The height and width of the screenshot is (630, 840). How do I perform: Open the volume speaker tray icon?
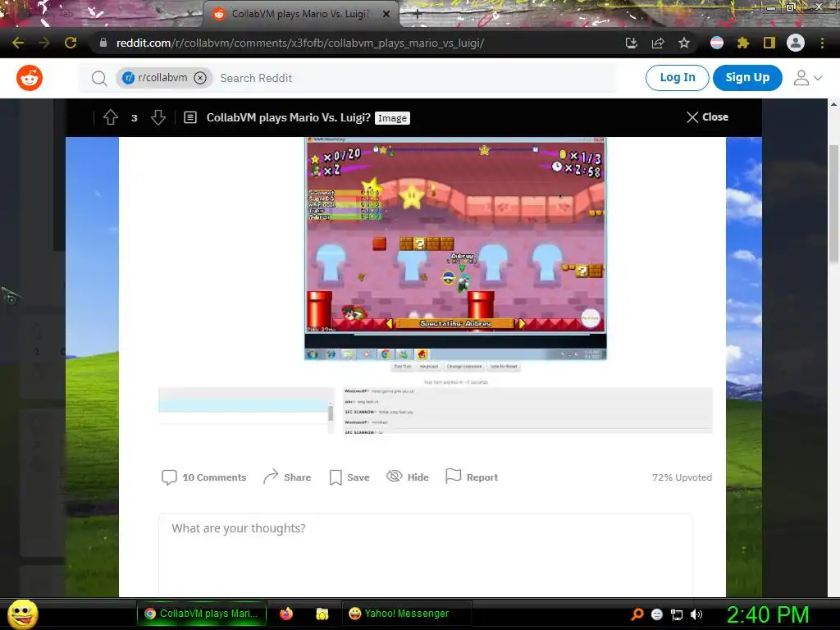pyautogui.click(x=696, y=614)
